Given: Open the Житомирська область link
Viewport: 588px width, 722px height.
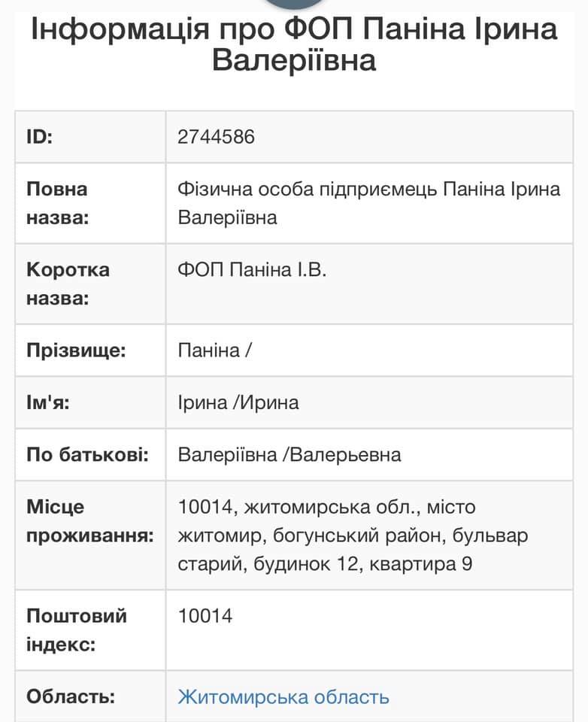Looking at the screenshot, I should 283,696.
